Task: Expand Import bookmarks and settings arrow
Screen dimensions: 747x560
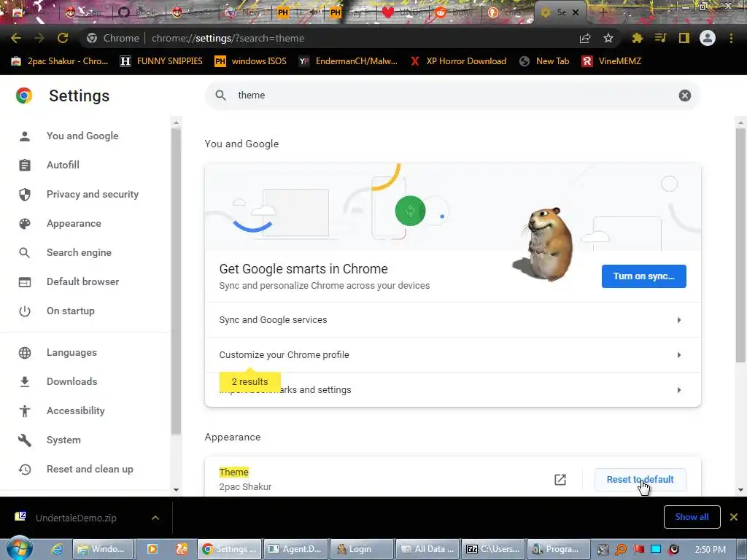Action: click(x=679, y=390)
